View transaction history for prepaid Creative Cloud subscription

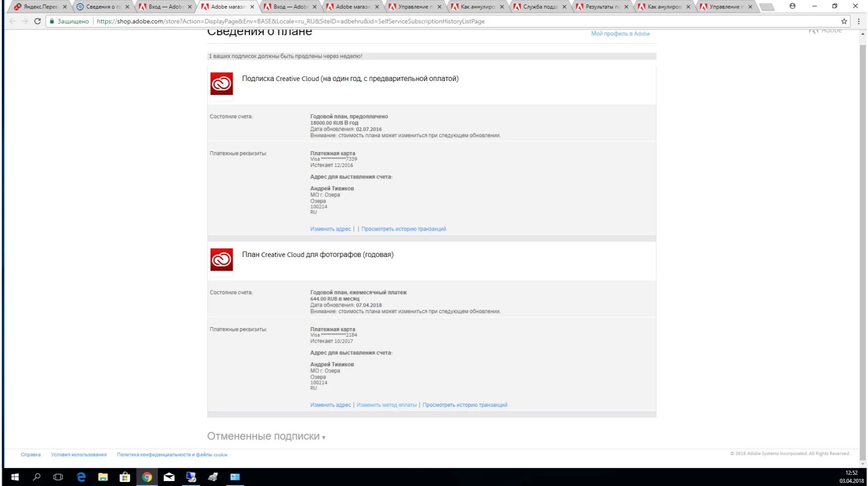[404, 229]
